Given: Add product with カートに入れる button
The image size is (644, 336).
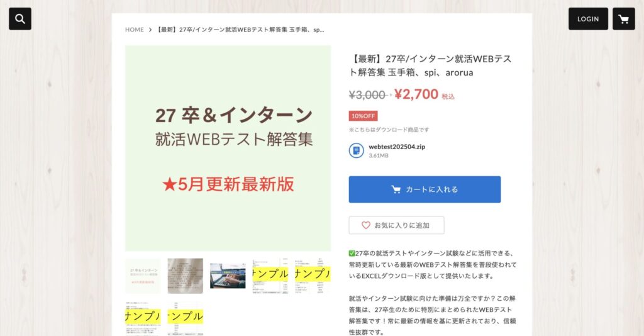Looking at the screenshot, I should (x=425, y=189).
